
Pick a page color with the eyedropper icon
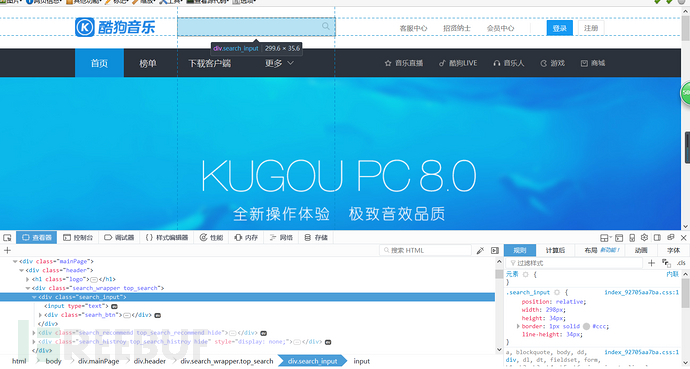click(480, 250)
